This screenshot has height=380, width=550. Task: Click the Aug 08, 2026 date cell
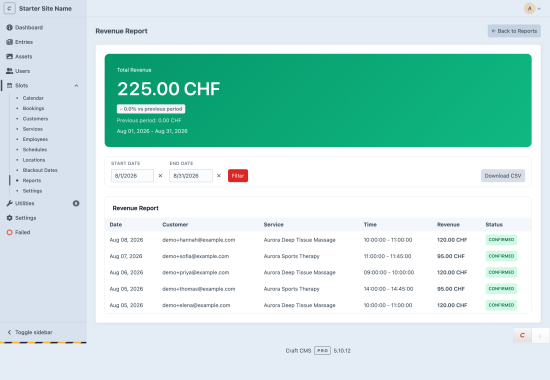tap(126, 240)
